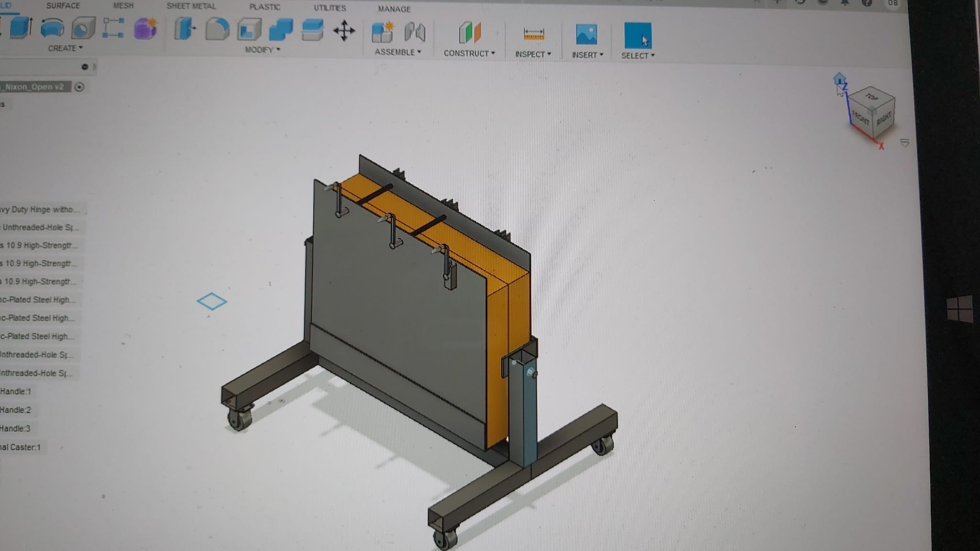Select the second Zinc-Plated Steel High browser item
The image size is (980, 551).
coord(37,318)
